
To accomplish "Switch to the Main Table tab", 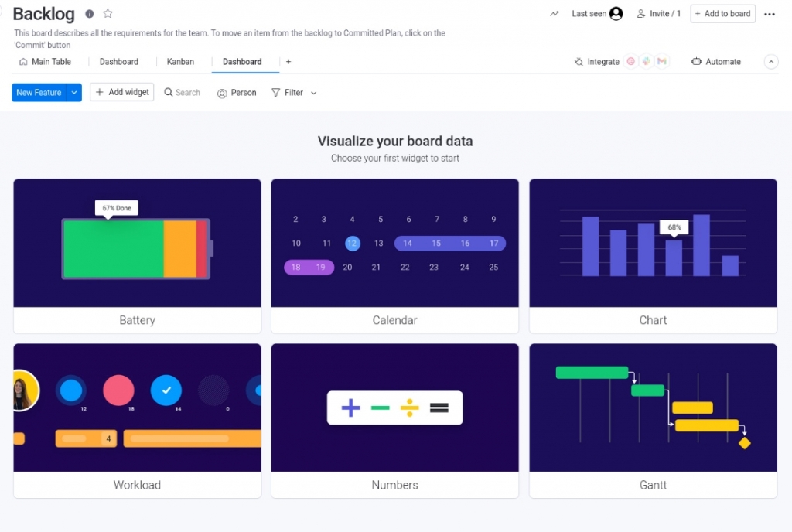I will click(45, 62).
